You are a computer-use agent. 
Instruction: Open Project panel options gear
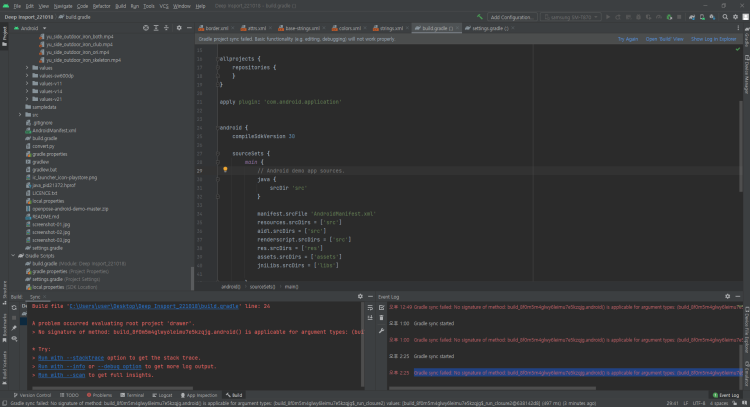[x=179, y=28]
